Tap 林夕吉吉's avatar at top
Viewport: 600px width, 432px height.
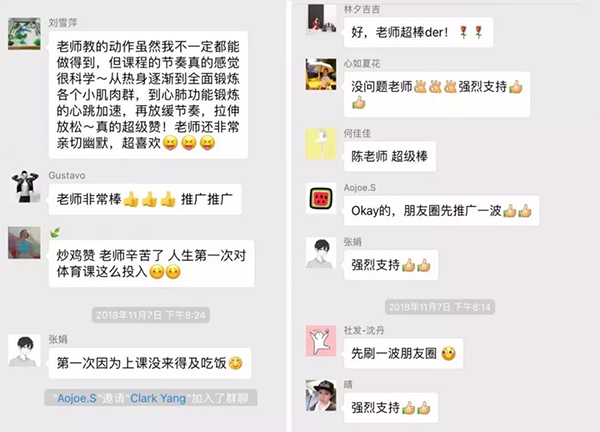[x=322, y=20]
